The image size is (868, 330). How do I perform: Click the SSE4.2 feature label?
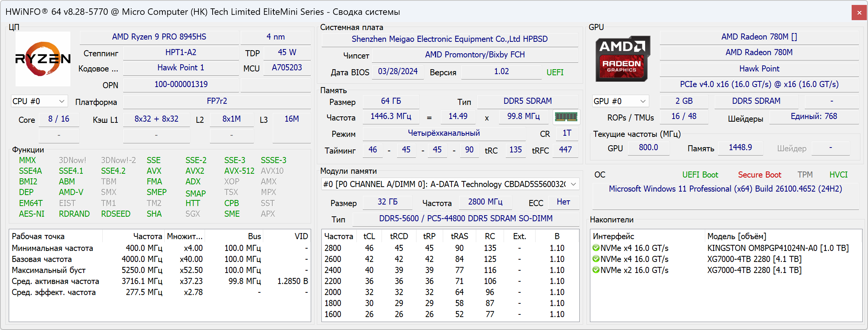coord(113,171)
